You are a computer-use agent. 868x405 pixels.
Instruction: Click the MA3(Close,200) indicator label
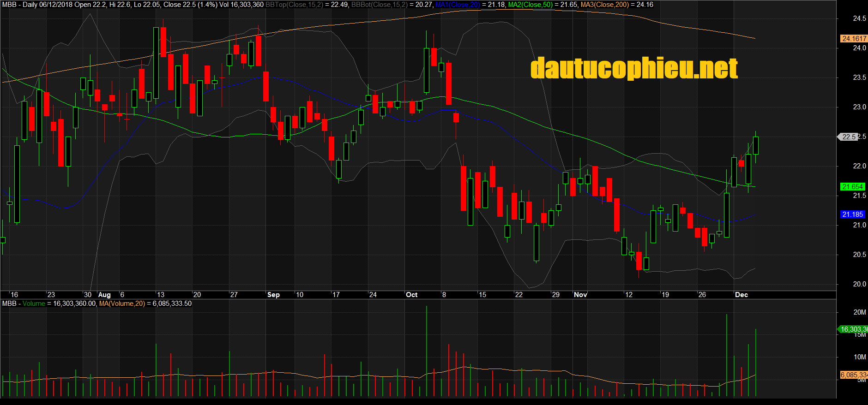[x=605, y=5]
